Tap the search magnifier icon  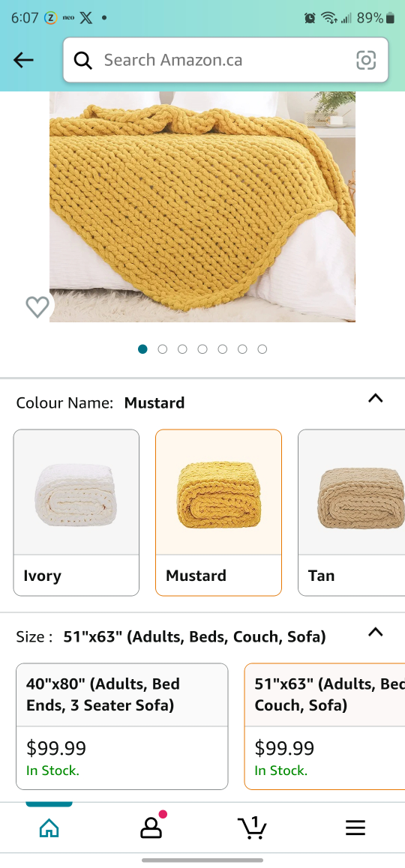tap(83, 60)
